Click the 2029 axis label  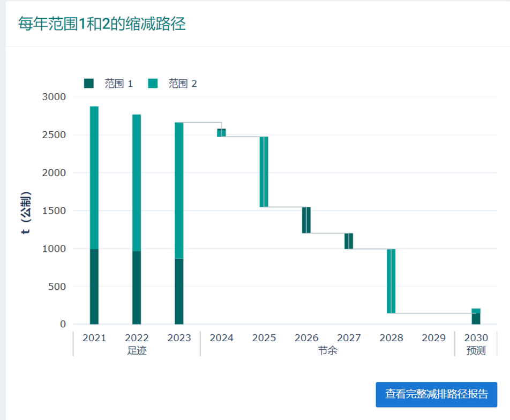click(x=433, y=338)
